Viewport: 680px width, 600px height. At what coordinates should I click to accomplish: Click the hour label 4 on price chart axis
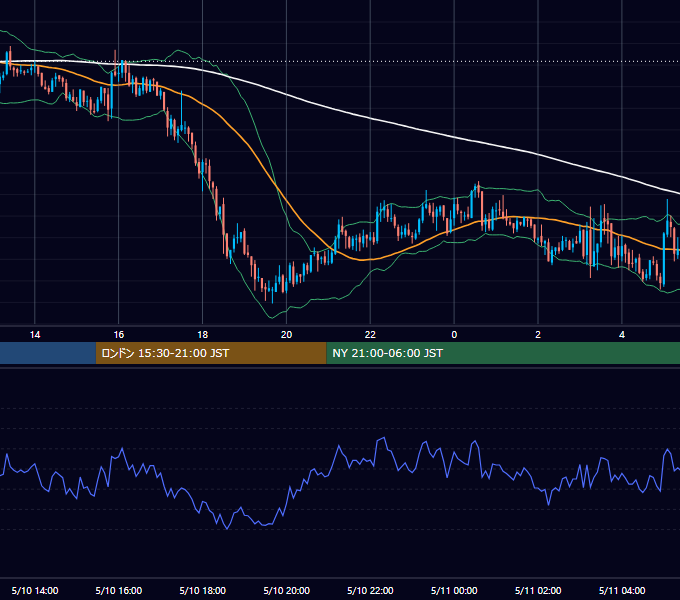[622, 335]
